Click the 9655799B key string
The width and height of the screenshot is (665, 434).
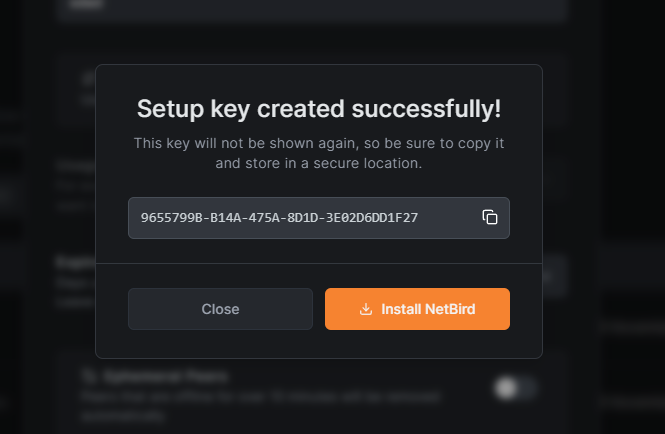pyautogui.click(x=279, y=218)
